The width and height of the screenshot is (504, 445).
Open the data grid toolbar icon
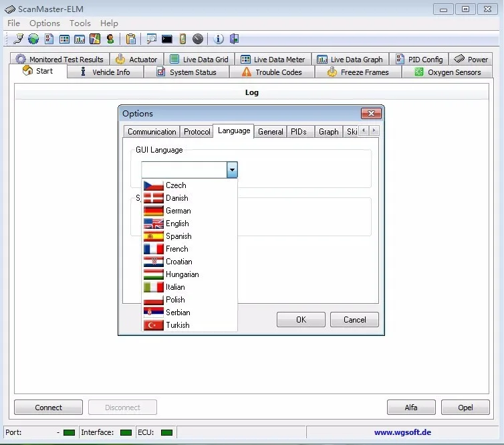pos(64,39)
